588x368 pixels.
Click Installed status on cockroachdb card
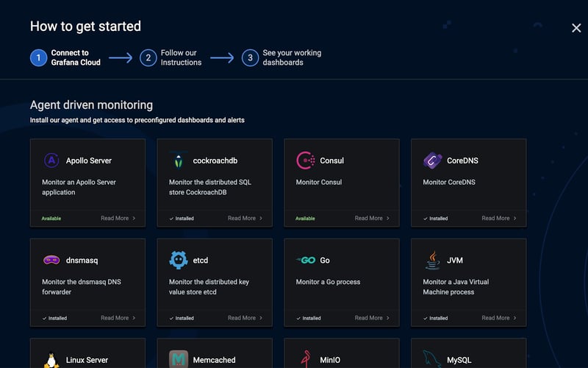(182, 218)
